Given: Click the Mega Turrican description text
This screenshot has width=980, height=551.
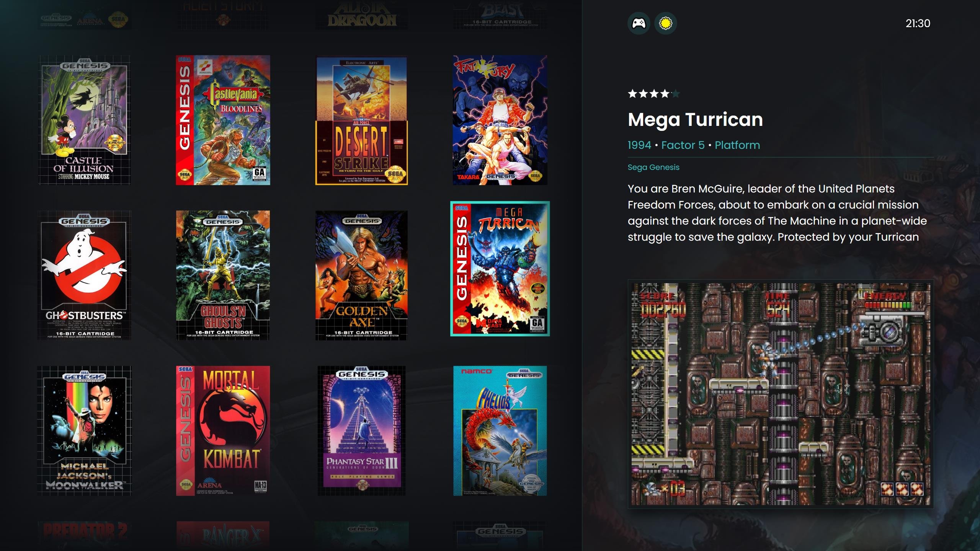Looking at the screenshot, I should [x=777, y=213].
